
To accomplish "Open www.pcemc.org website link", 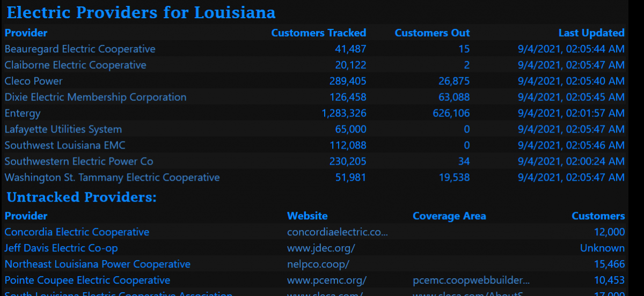I will pyautogui.click(x=327, y=280).
